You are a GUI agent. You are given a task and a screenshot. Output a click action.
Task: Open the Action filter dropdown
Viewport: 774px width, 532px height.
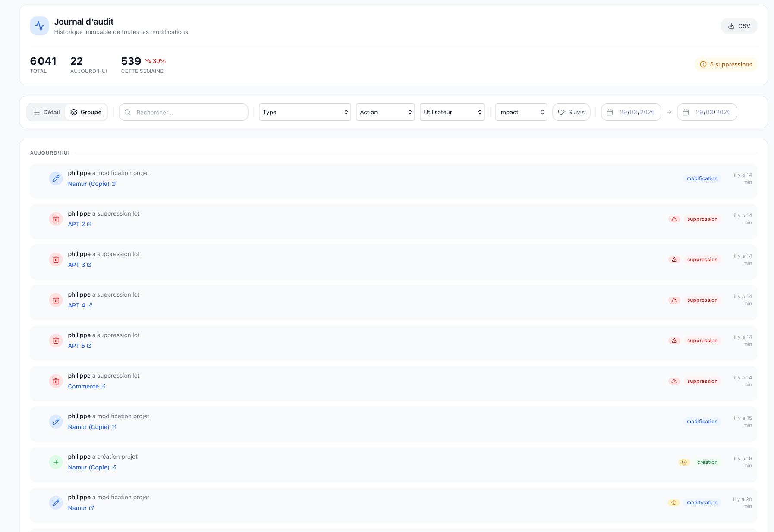pyautogui.click(x=385, y=112)
